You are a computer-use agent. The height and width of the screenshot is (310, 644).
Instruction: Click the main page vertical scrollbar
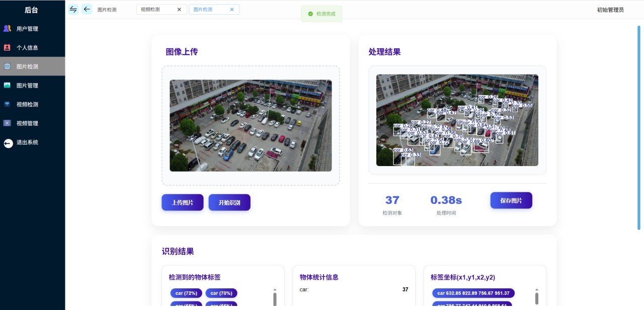[639, 127]
